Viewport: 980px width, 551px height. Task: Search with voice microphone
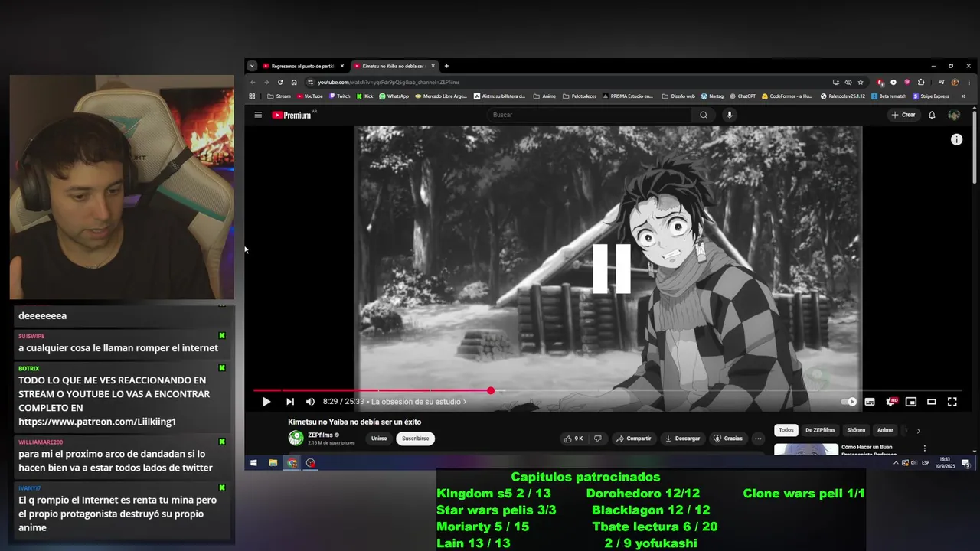pos(730,115)
